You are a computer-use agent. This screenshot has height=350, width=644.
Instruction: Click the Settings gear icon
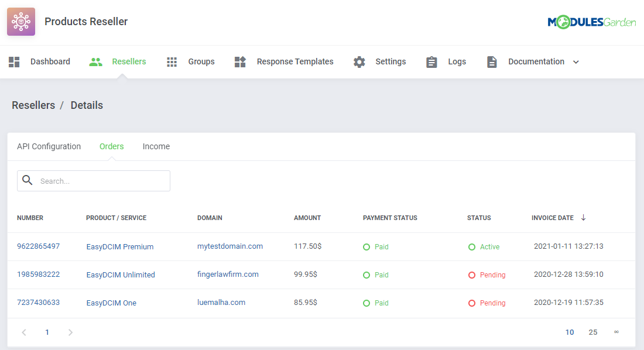(359, 62)
